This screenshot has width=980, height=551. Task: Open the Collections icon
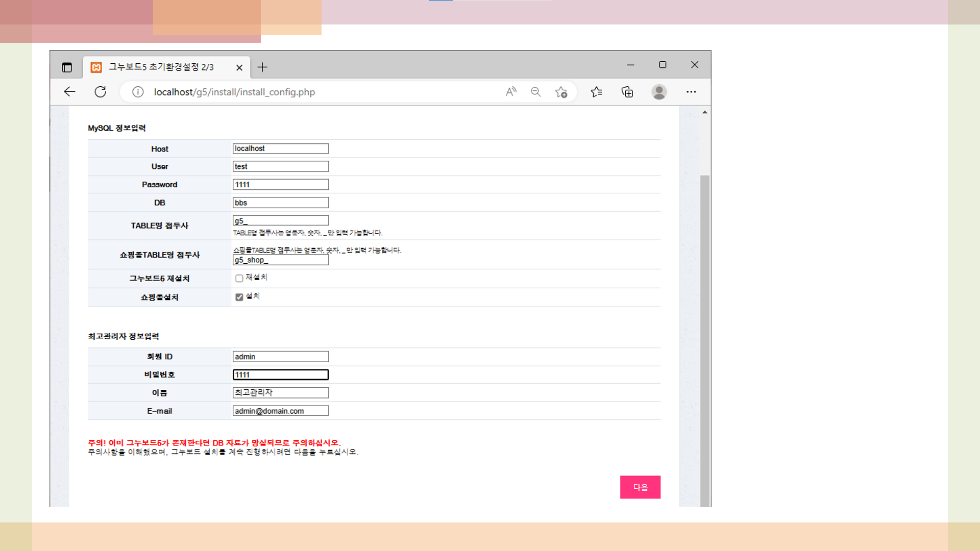627,92
